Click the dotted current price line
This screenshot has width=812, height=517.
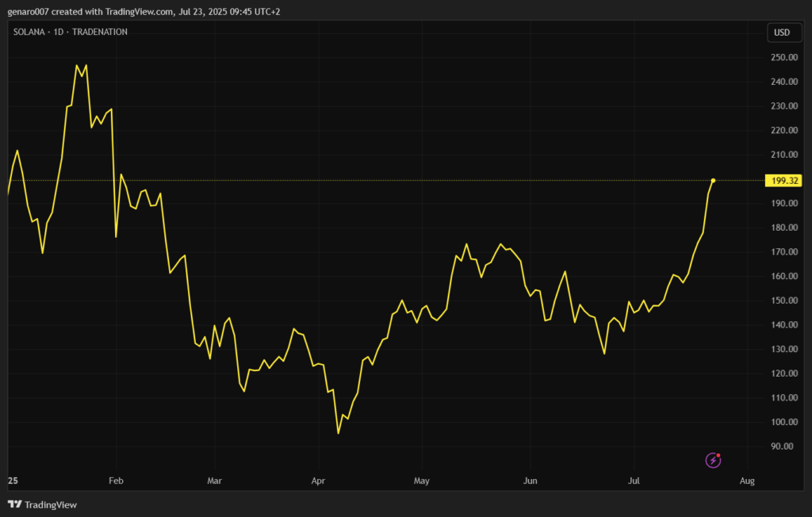pos(396,181)
